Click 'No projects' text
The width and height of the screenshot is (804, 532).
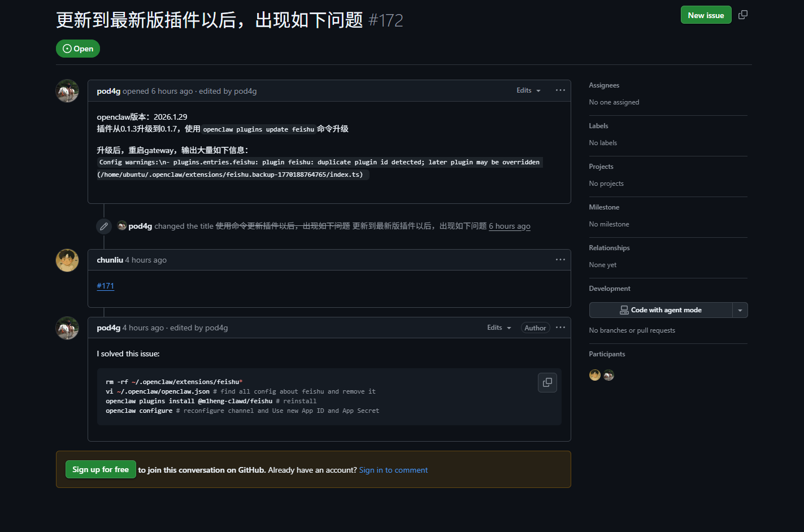click(606, 184)
